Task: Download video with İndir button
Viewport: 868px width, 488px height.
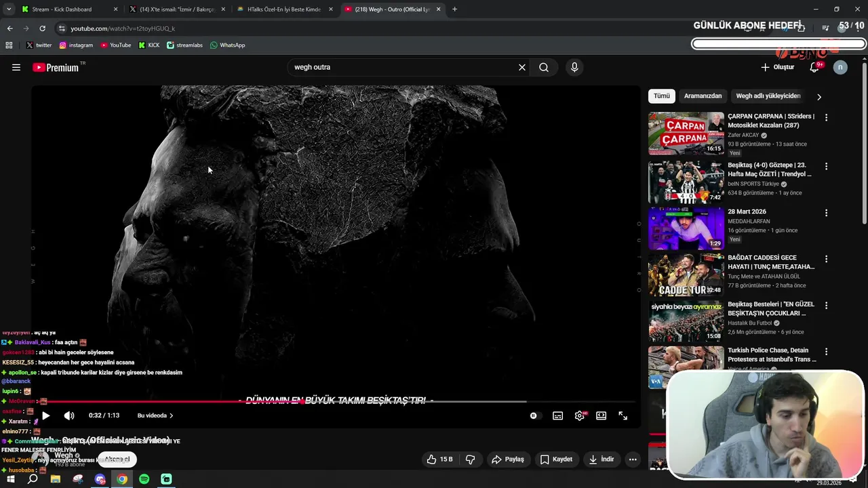Action: pyautogui.click(x=601, y=459)
